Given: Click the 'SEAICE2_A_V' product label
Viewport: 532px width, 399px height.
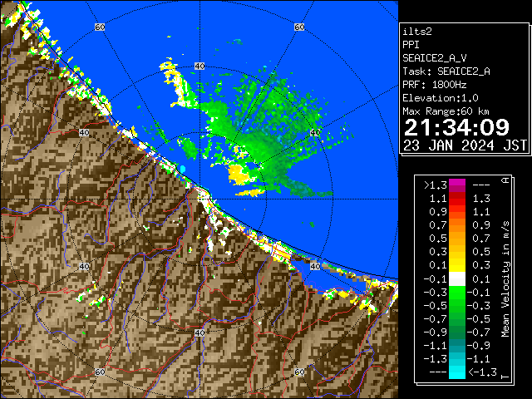Looking at the screenshot, I should [435, 58].
